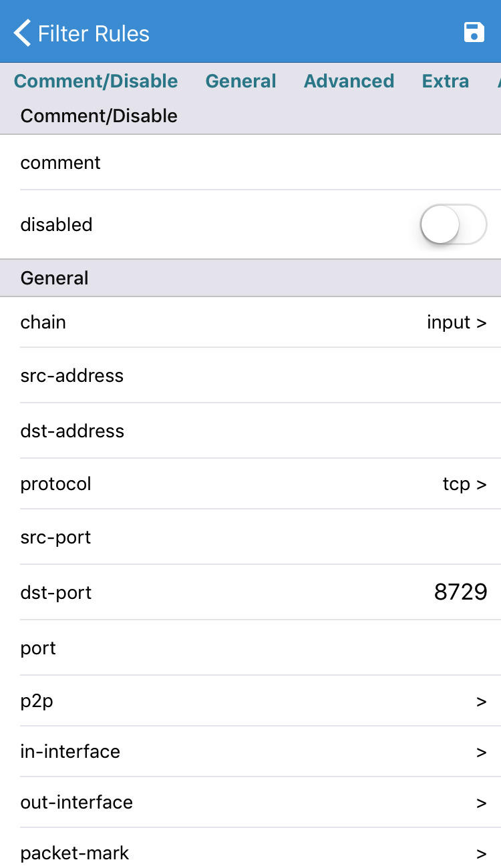Open the out-interface selector

point(251,802)
